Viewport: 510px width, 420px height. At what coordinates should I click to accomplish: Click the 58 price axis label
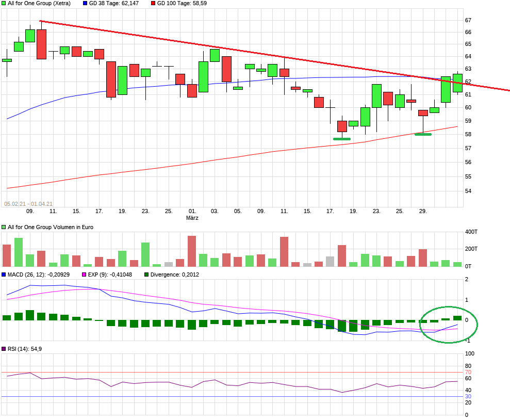[468, 134]
